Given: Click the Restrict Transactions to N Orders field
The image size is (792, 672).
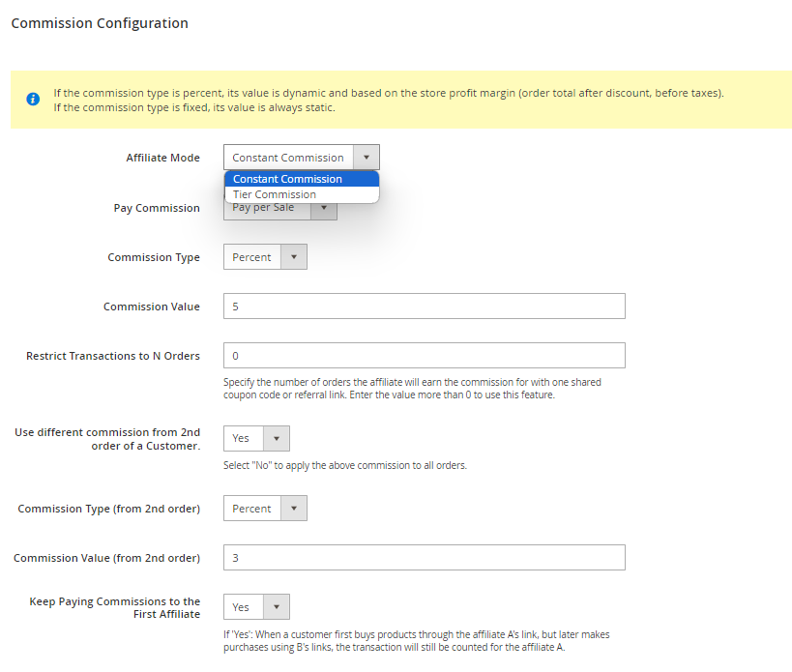Looking at the screenshot, I should point(425,356).
